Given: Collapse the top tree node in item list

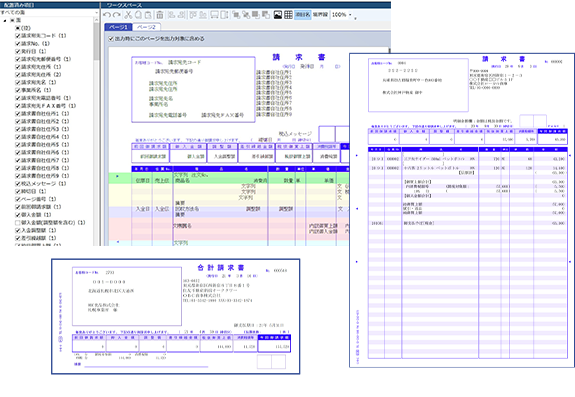Looking at the screenshot, I should coord(5,21).
